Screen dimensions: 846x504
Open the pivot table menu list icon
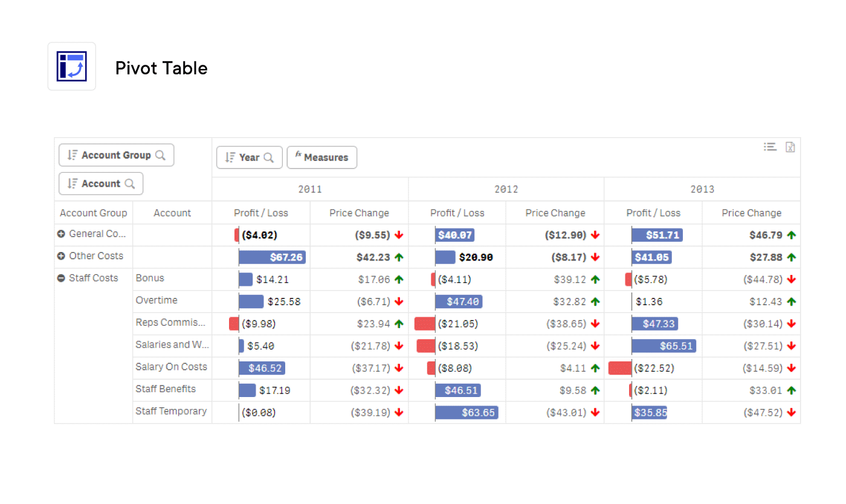point(769,146)
